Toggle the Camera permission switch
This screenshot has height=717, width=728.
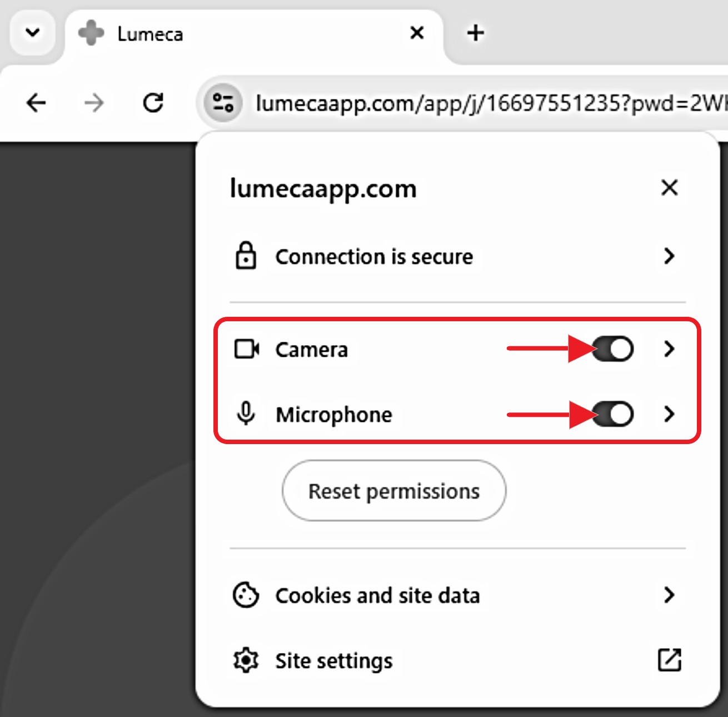coord(612,350)
